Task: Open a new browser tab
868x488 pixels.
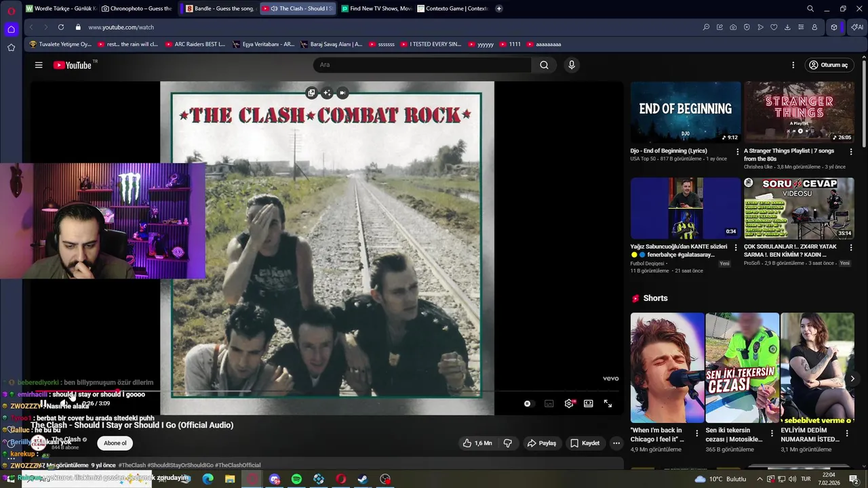Action: point(499,9)
